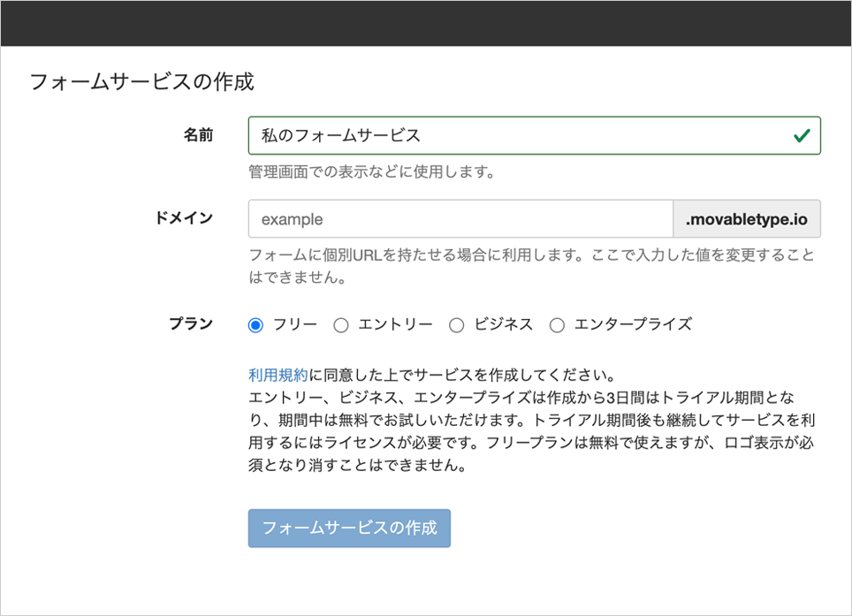Click the ドメイン field label
Viewport: 852px width, 616px height.
(x=184, y=218)
